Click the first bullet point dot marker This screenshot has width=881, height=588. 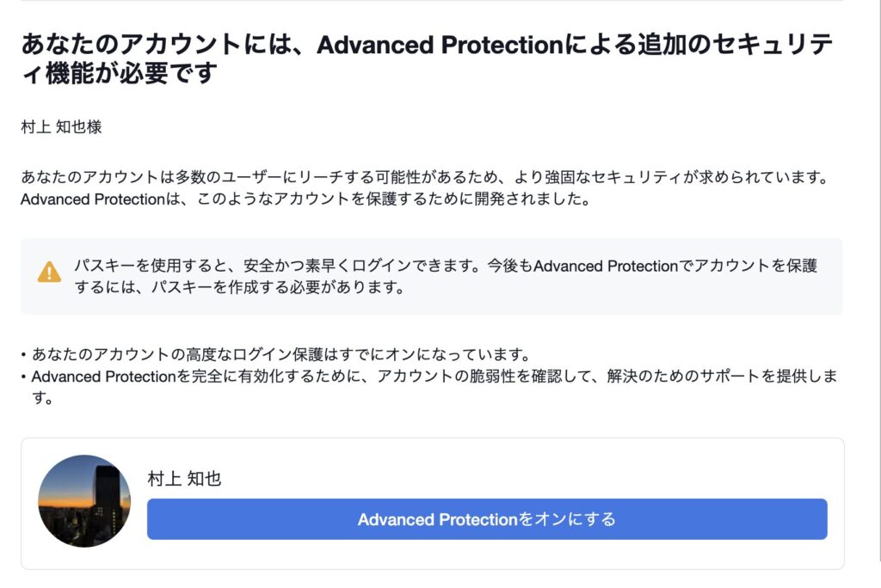(x=24, y=354)
